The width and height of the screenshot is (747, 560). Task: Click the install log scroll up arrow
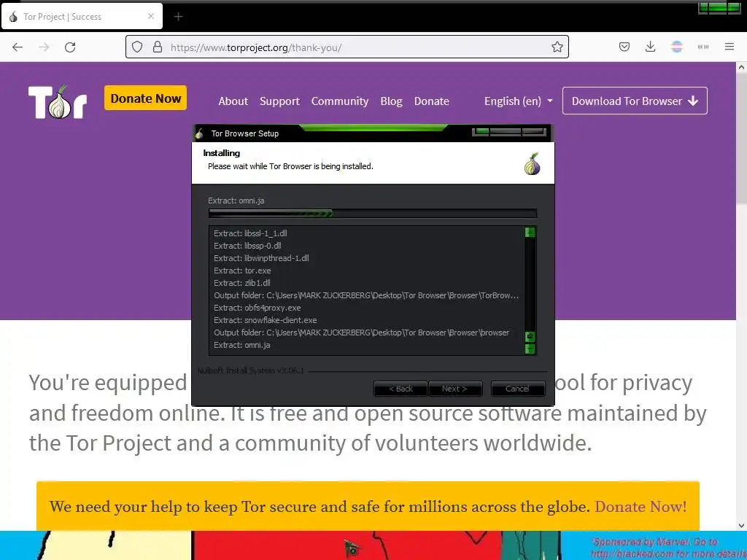530,233
